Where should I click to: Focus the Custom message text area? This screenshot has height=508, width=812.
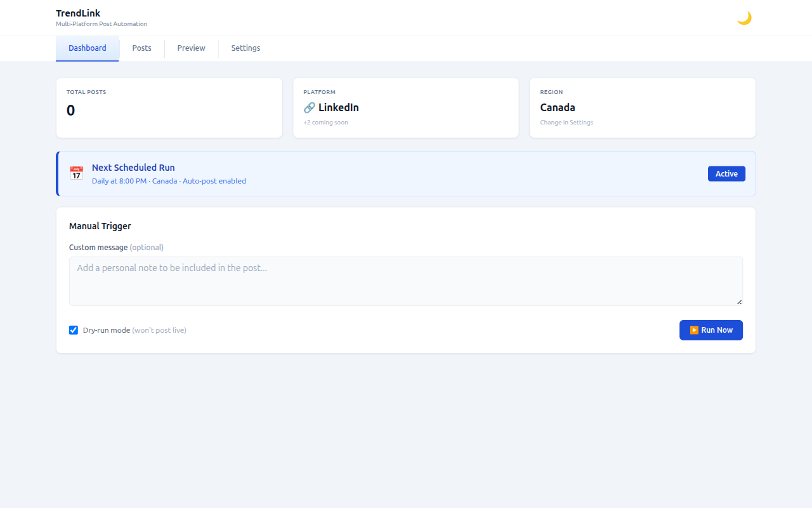(406, 281)
